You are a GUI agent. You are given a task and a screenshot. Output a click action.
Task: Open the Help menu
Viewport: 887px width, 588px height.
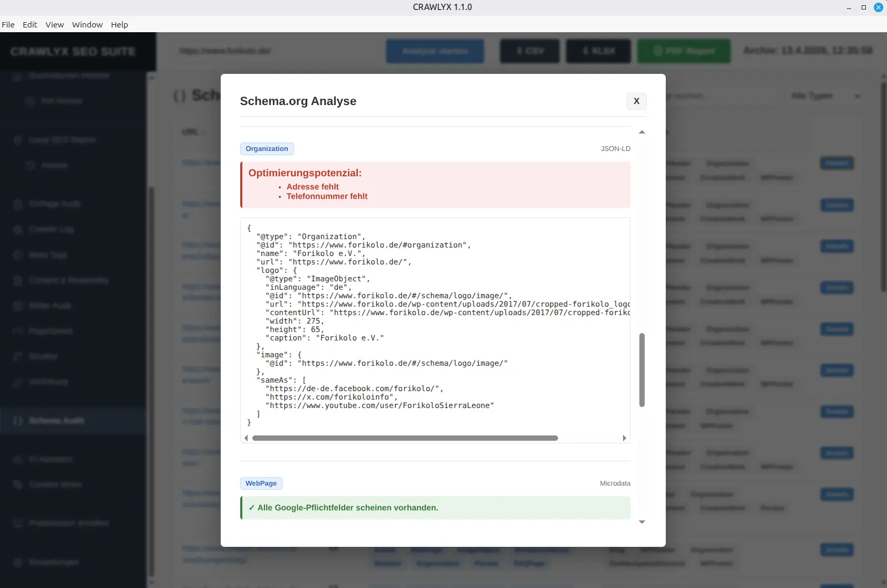click(119, 25)
